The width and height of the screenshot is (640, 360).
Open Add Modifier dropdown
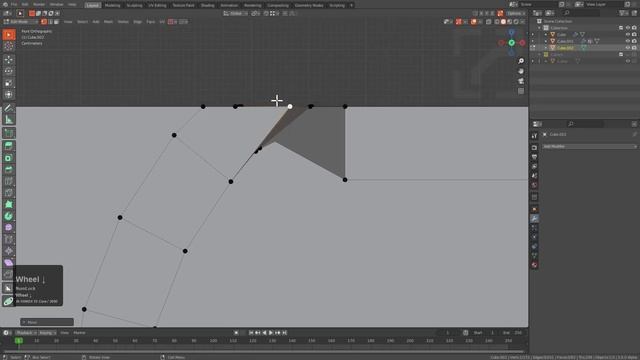pos(590,146)
